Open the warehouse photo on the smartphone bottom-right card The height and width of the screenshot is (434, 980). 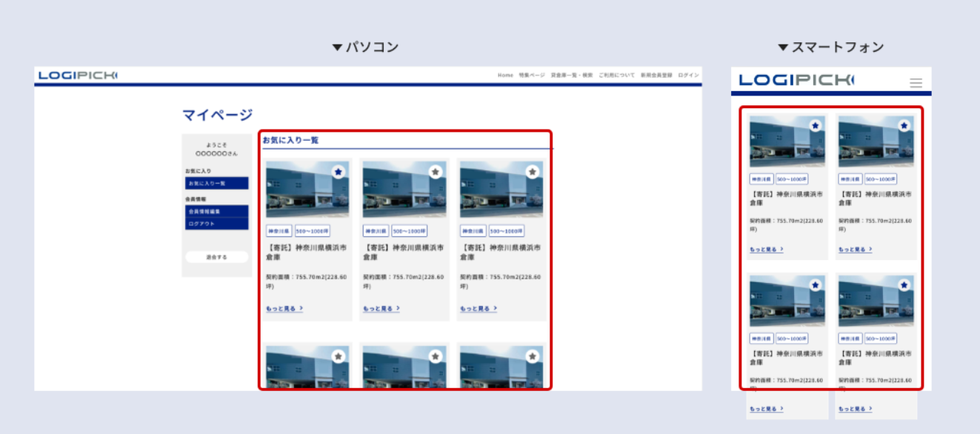click(x=876, y=301)
